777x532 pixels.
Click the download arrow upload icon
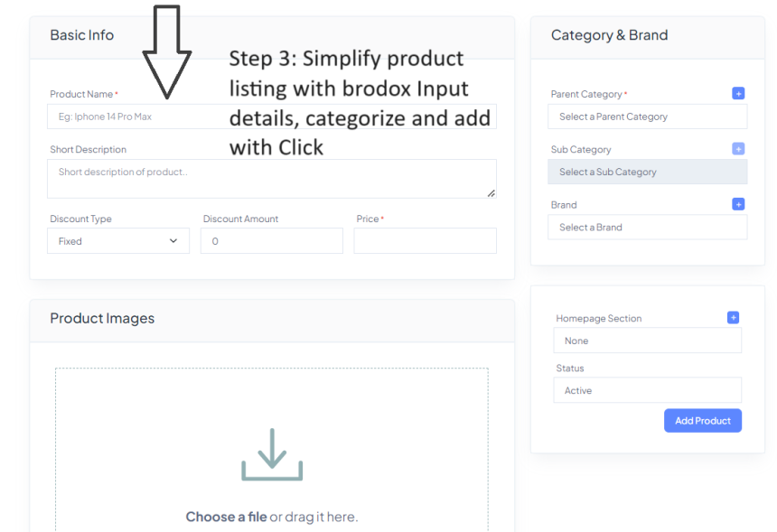tap(272, 454)
